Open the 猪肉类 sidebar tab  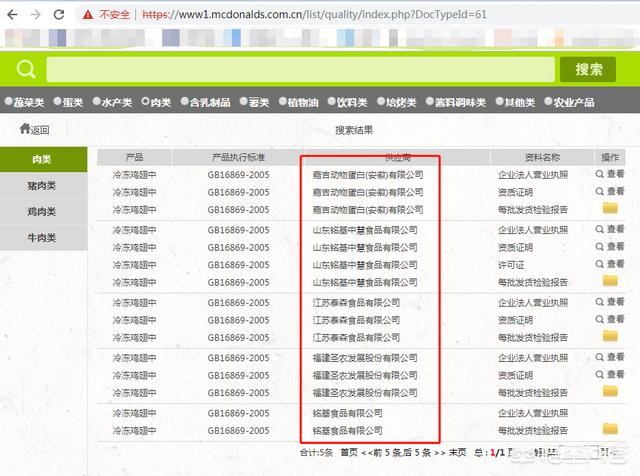click(43, 185)
